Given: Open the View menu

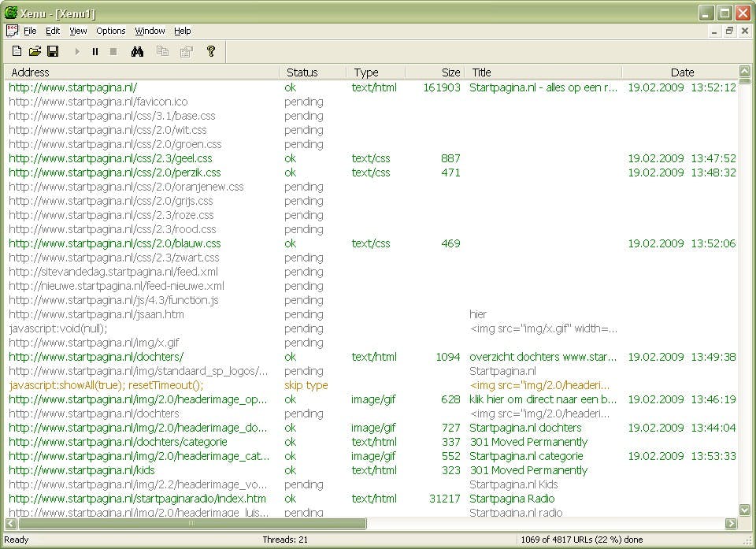Looking at the screenshot, I should click(x=78, y=31).
